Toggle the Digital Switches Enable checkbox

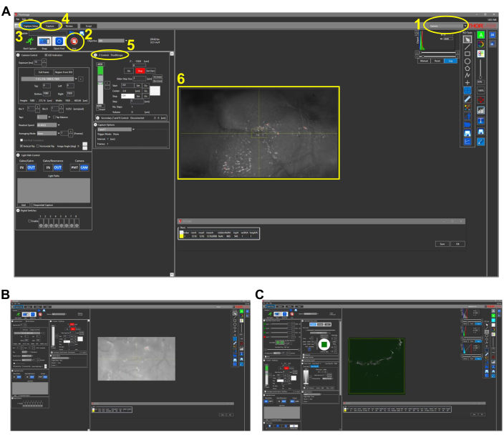coord(29,221)
